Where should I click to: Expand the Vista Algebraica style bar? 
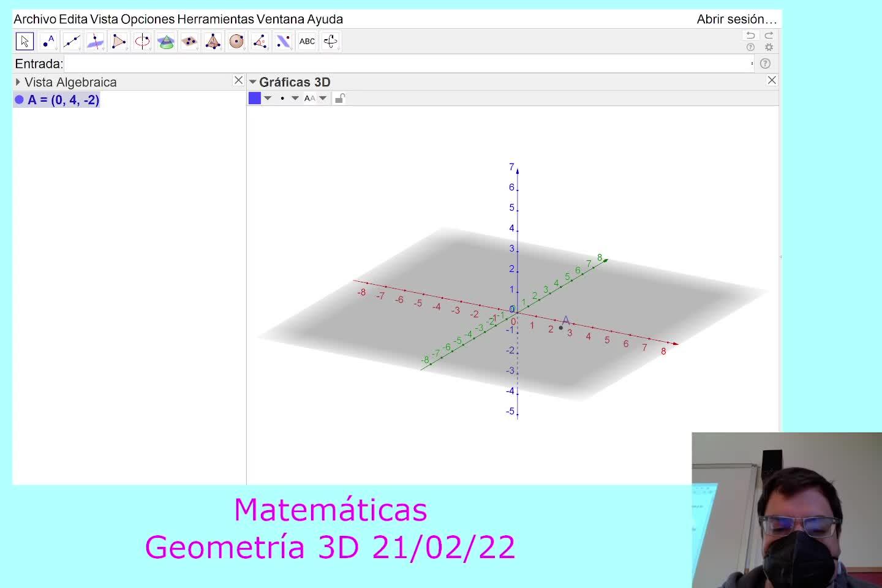(18, 82)
